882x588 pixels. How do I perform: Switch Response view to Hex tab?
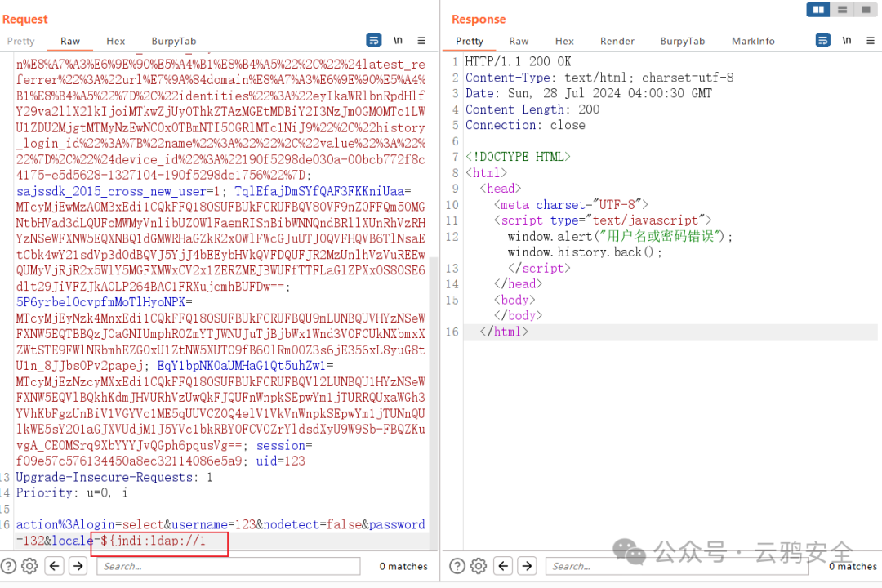pyautogui.click(x=564, y=41)
